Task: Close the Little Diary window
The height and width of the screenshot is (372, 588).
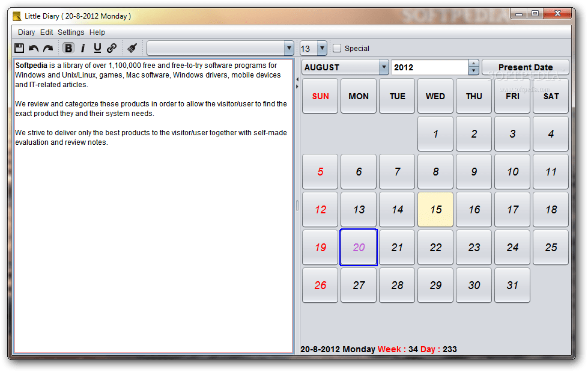Action: click(x=557, y=14)
